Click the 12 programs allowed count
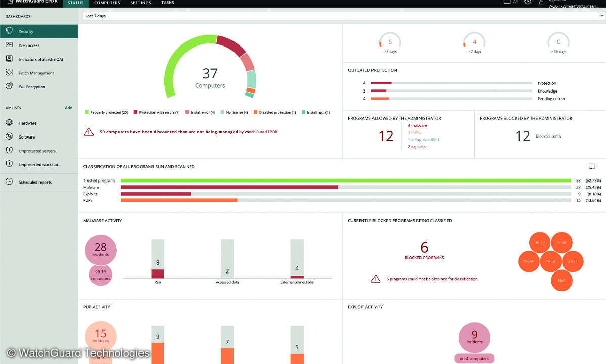Screen dimensions: 606x364 click(386, 136)
